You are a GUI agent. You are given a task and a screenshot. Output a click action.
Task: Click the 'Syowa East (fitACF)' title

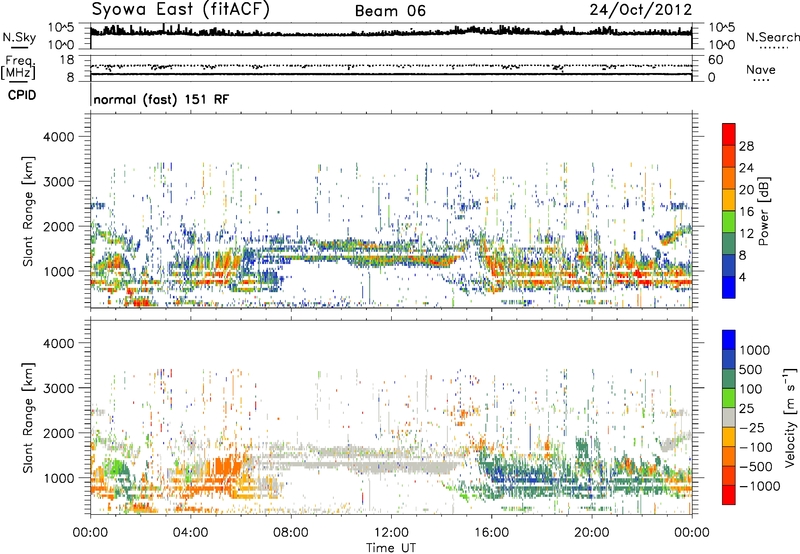tap(180, 10)
